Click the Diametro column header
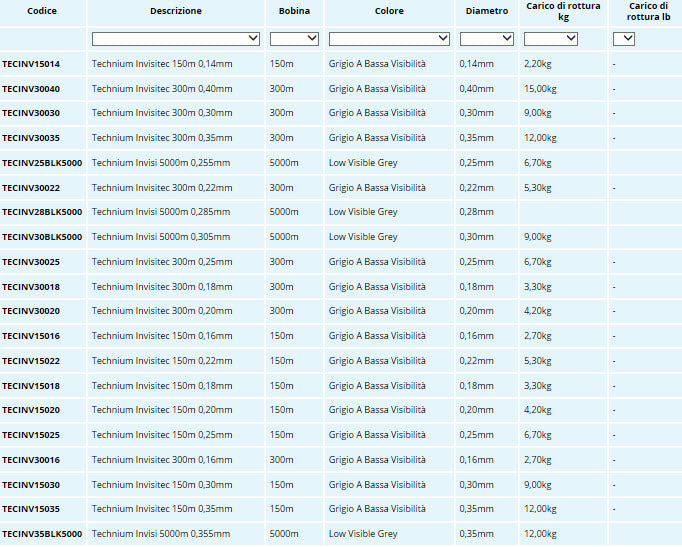Image resolution: width=682 pixels, height=547 pixels. point(487,11)
